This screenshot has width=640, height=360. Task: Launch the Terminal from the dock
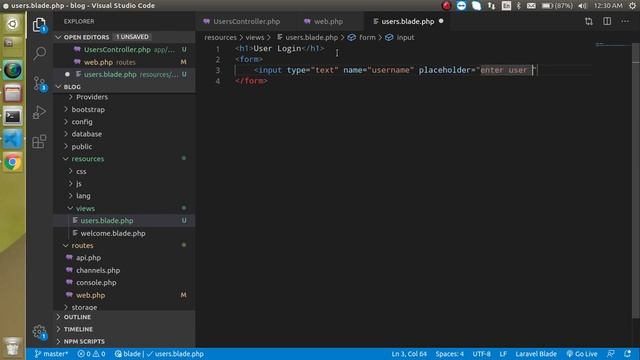[x=13, y=117]
